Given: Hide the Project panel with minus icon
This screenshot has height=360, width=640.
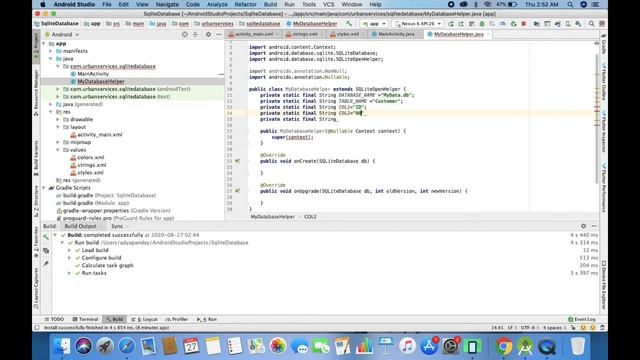Looking at the screenshot, I should pyautogui.click(x=218, y=35).
